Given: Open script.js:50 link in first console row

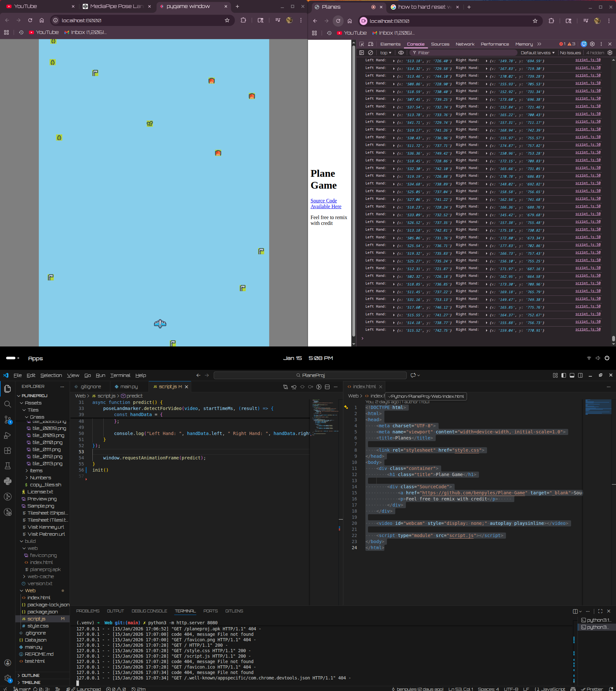Looking at the screenshot, I should tap(587, 60).
